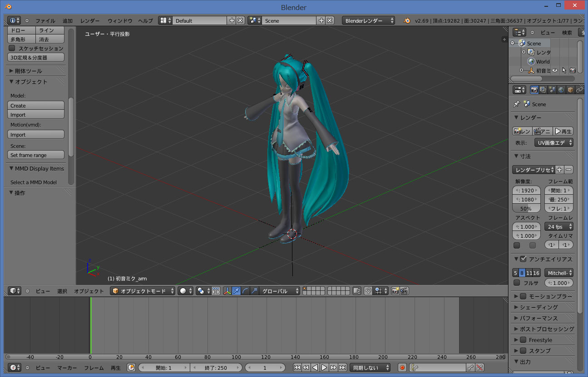
Task: Enable the Motion Blur checkbox
Action: coord(523,296)
